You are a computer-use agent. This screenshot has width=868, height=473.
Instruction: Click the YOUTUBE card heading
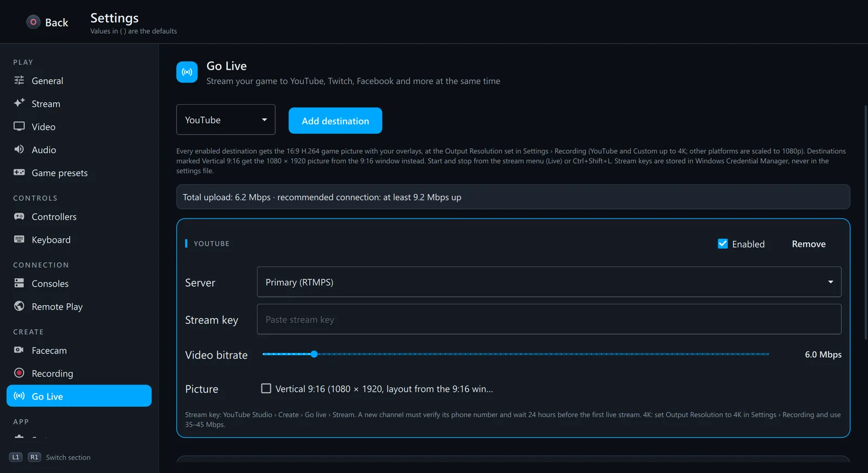pyautogui.click(x=212, y=244)
